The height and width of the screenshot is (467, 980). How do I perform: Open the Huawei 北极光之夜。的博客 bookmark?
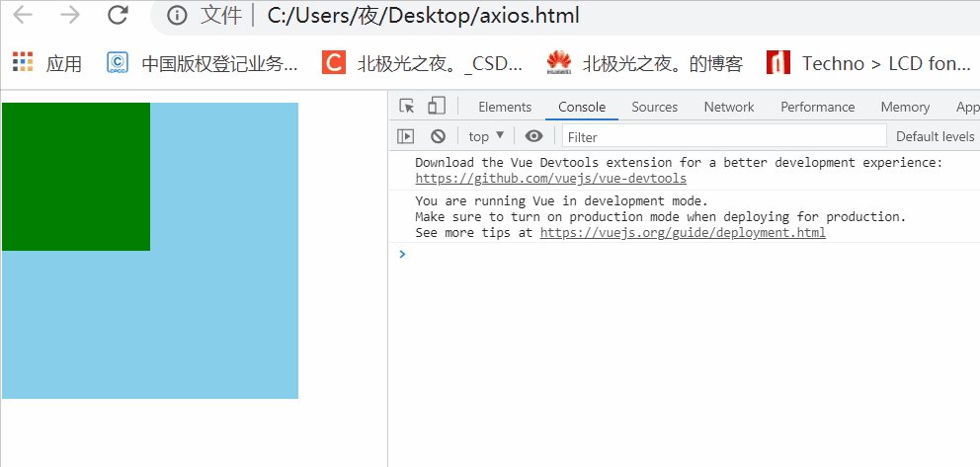pos(644,63)
